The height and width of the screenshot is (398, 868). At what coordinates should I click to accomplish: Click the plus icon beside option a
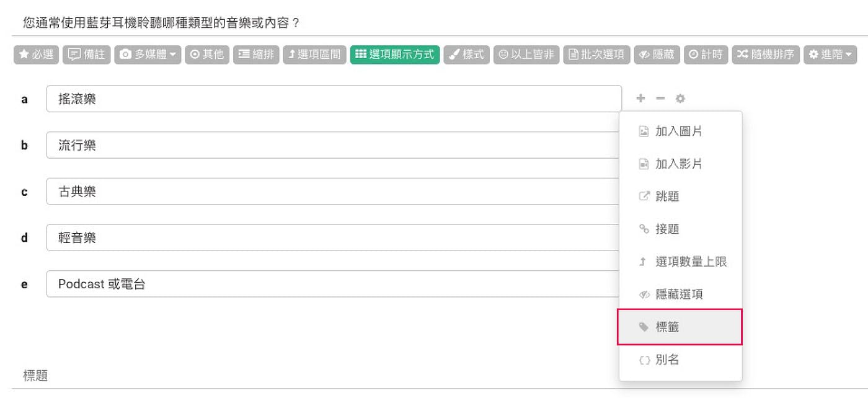click(x=640, y=99)
